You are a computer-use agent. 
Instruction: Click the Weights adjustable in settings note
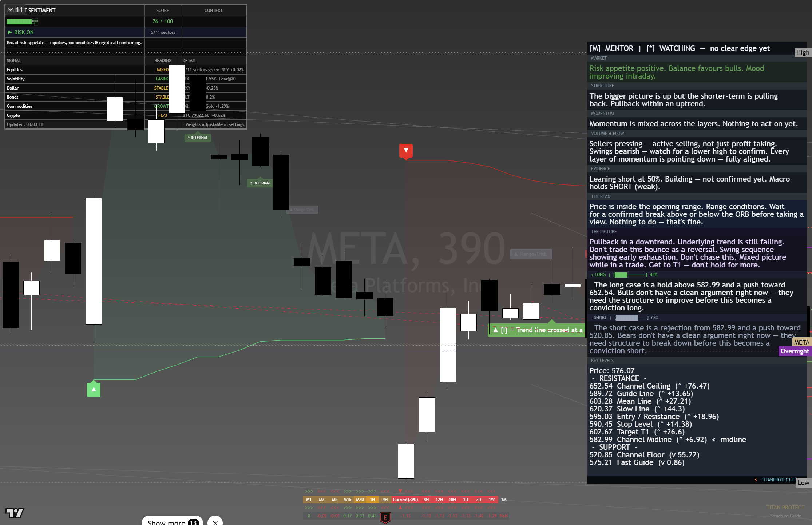pyautogui.click(x=215, y=124)
